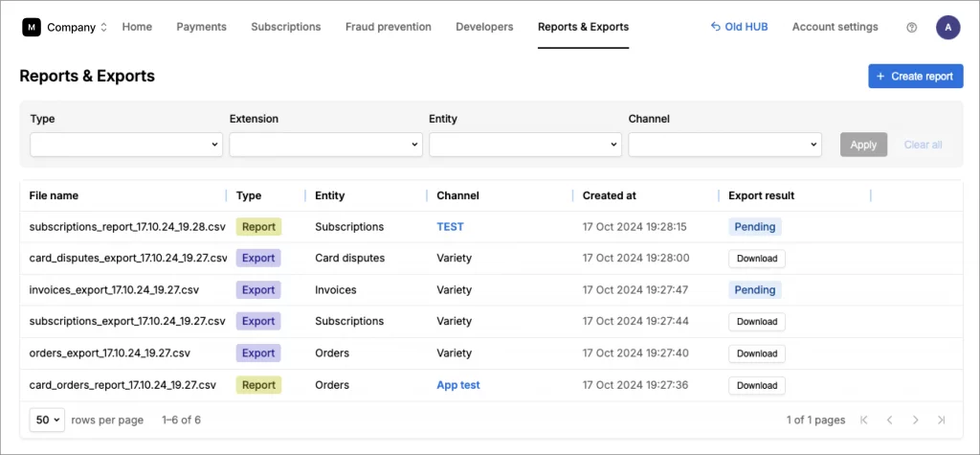Sort by File name column header

point(54,195)
